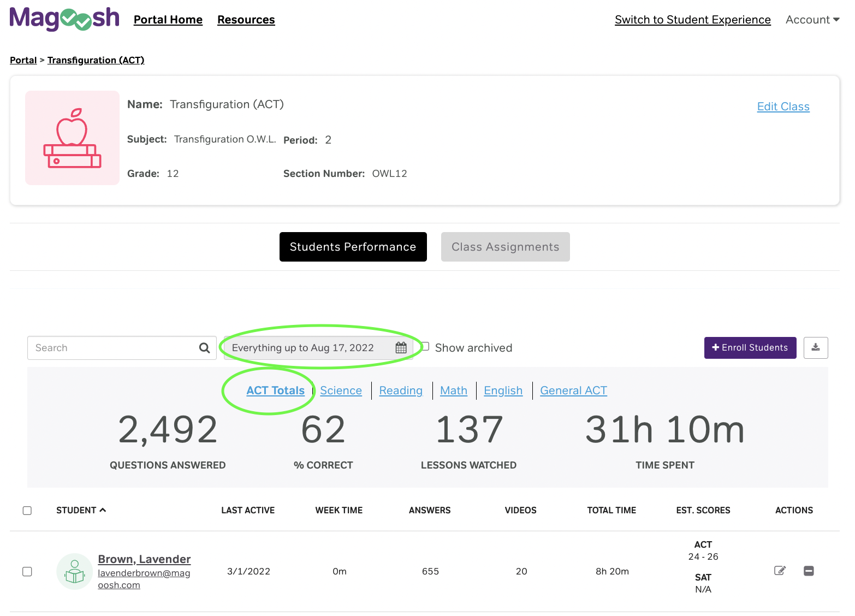Sort by the STUDENT column header
Image resolution: width=855 pixels, height=616 pixels.
[x=81, y=510]
